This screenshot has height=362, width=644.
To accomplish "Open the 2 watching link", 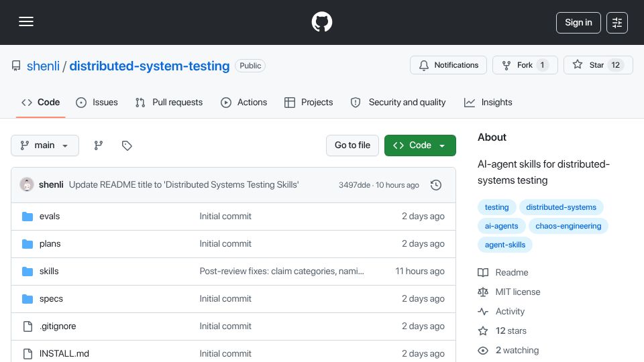I will [x=517, y=351].
